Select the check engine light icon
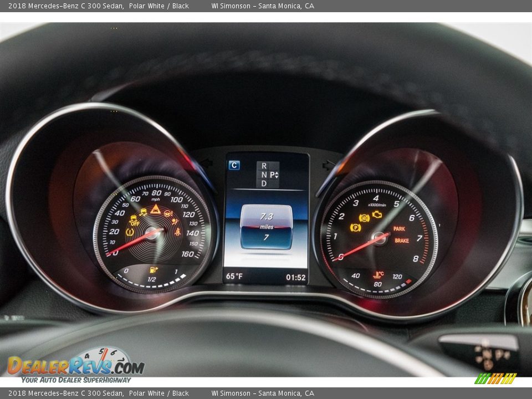 pos(377,214)
